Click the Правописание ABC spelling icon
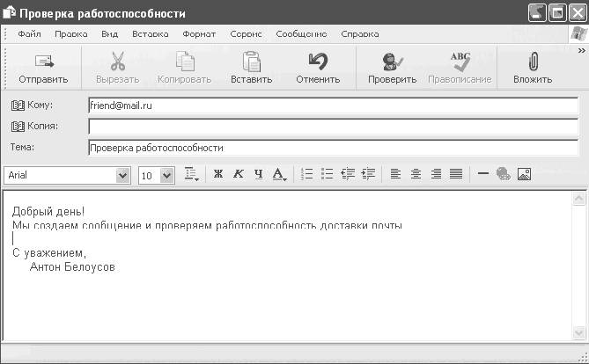The image size is (589, 364). 460,62
